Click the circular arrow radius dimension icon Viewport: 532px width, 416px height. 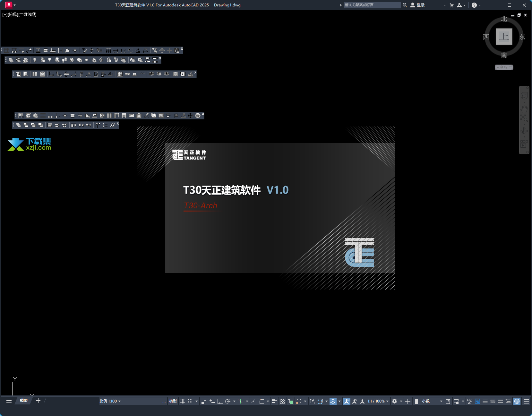point(131,50)
